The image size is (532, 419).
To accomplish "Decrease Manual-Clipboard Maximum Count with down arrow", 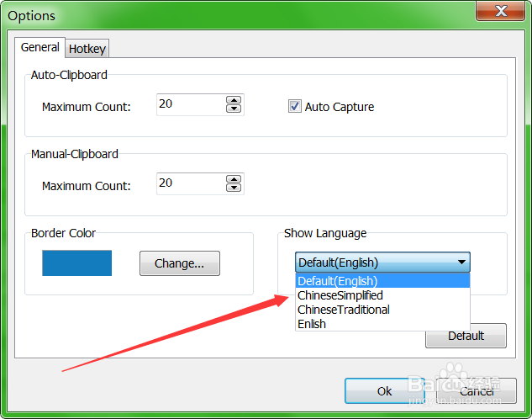I will click(234, 188).
